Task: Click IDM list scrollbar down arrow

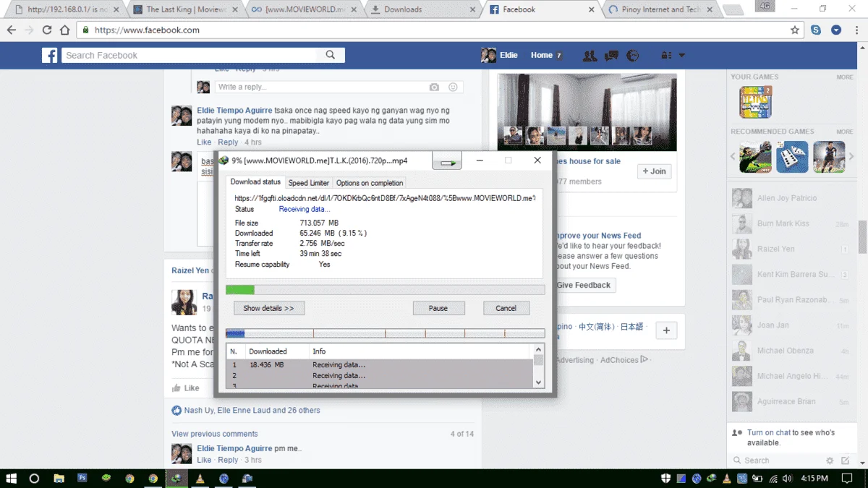Action: 539,382
